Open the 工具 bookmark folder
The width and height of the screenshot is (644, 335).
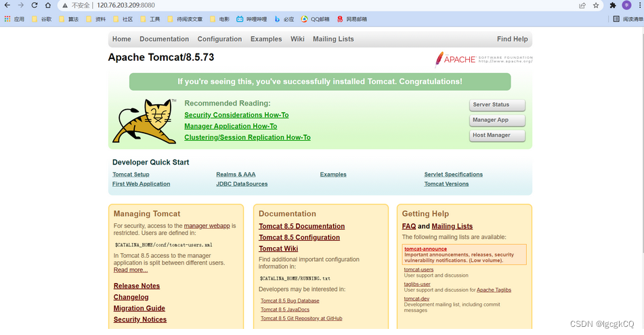coord(150,19)
